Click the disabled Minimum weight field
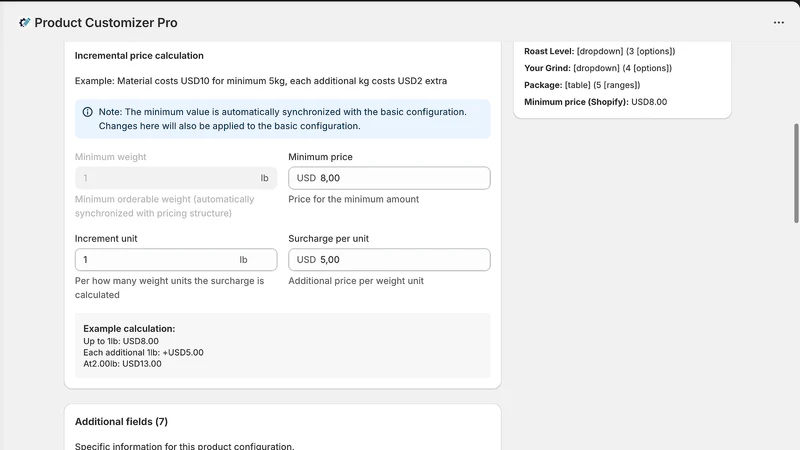800x450 pixels. 176,178
